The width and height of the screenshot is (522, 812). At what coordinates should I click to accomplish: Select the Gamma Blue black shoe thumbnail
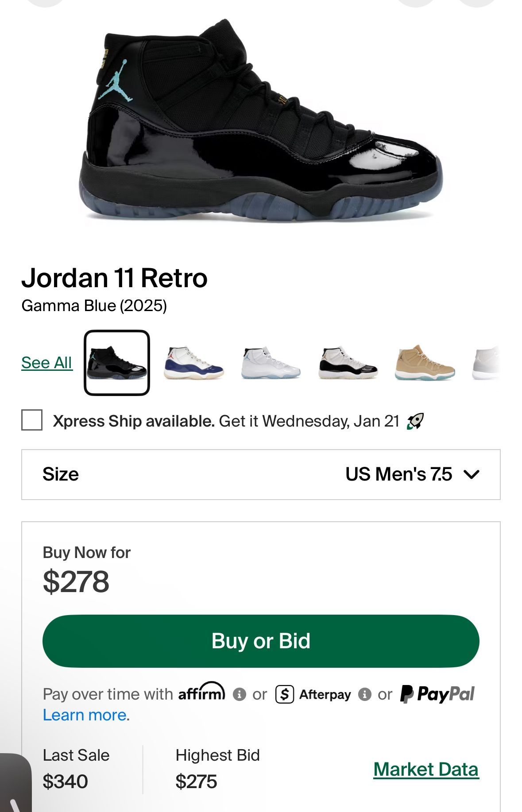117,363
